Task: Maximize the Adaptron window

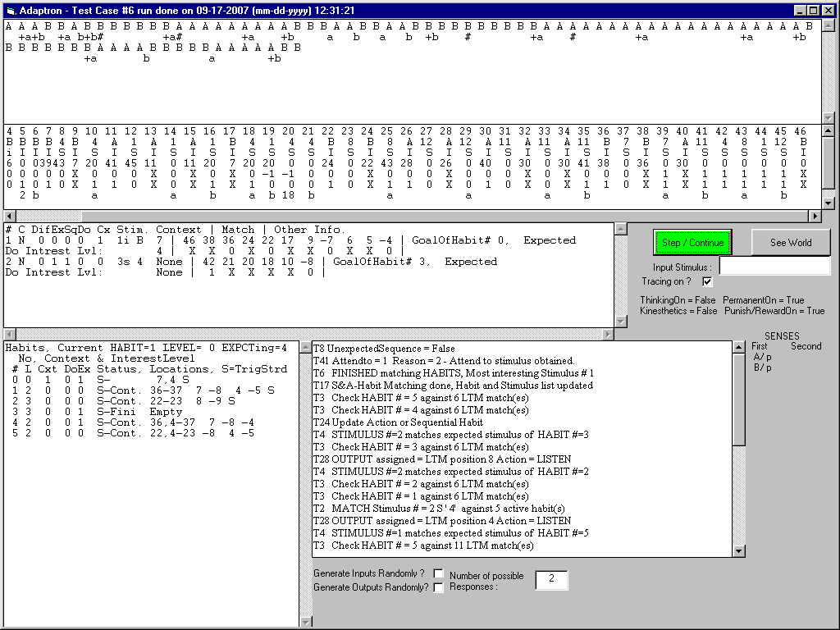Action: point(813,11)
